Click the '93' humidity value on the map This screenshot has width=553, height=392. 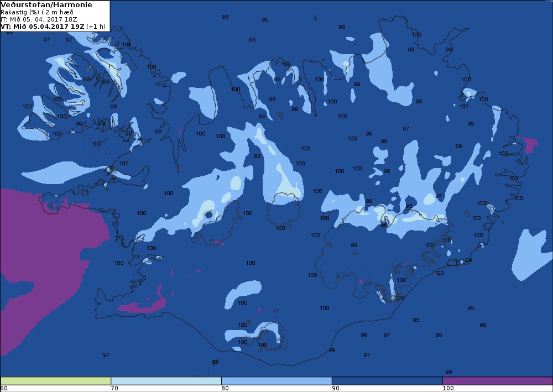[x=409, y=206]
